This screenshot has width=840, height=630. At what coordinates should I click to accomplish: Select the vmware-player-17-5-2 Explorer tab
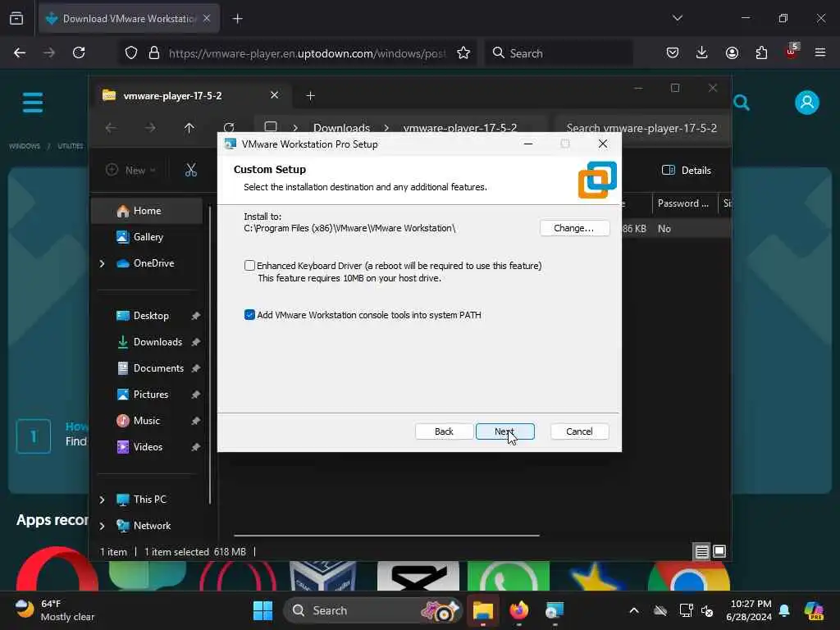tap(192, 95)
